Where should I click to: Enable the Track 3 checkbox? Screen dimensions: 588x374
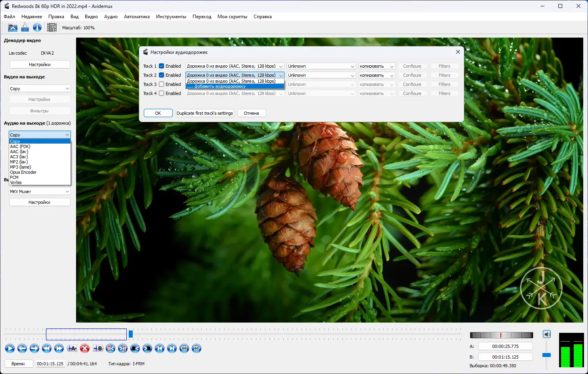click(162, 84)
